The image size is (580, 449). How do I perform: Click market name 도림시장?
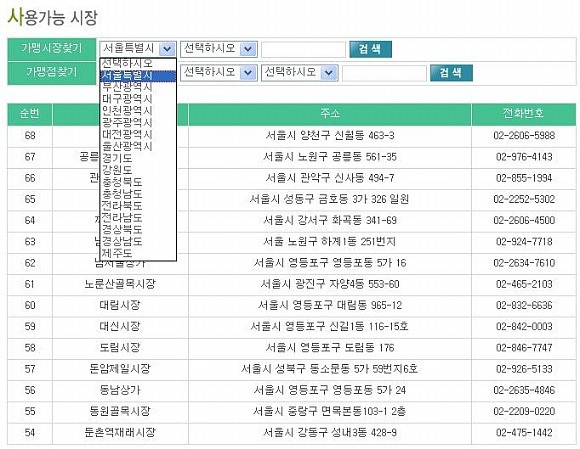point(120,348)
